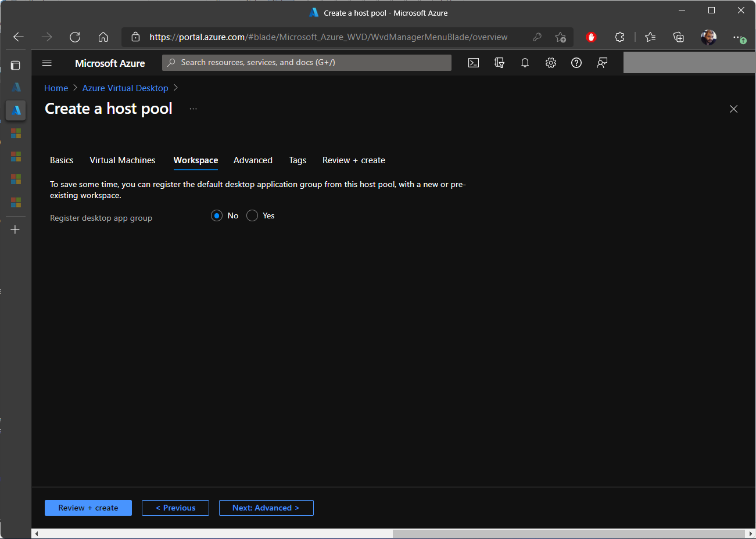Open the Azure Feedback icon
The height and width of the screenshot is (539, 756).
(x=602, y=63)
